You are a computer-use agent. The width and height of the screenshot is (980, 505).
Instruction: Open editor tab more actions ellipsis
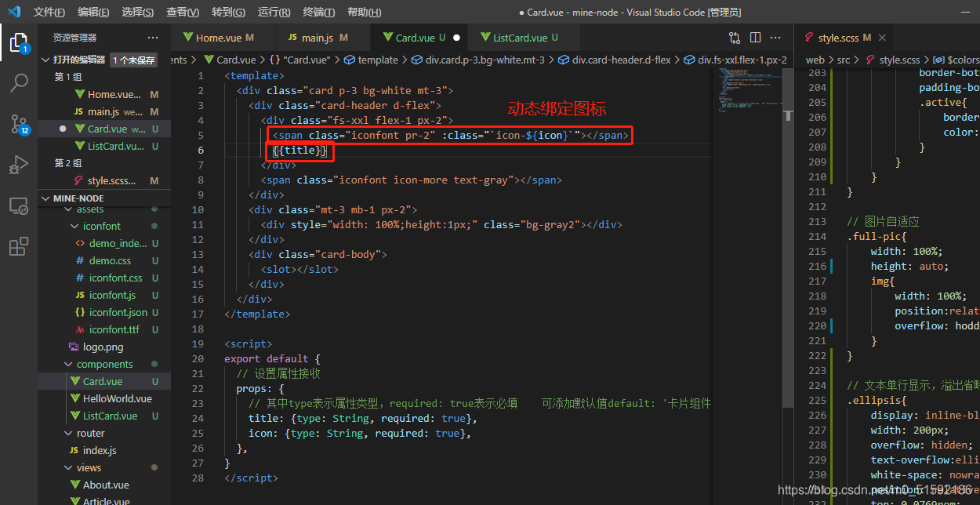[x=775, y=37]
